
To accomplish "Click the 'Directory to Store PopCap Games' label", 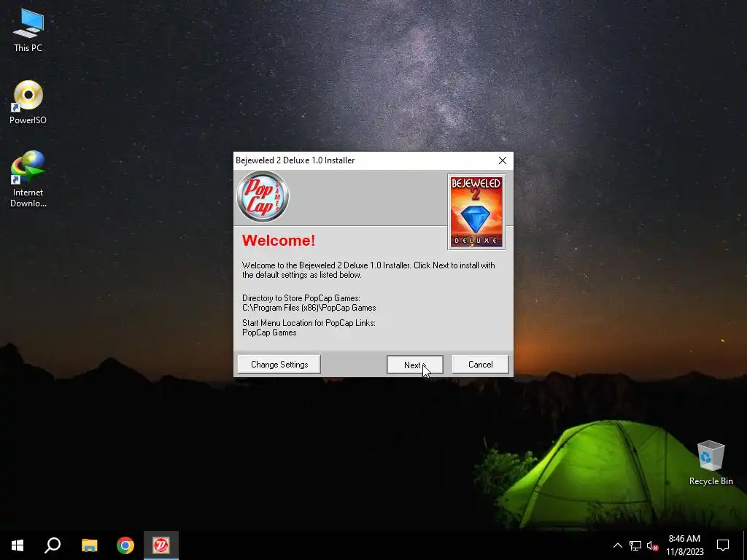I will click(301, 298).
